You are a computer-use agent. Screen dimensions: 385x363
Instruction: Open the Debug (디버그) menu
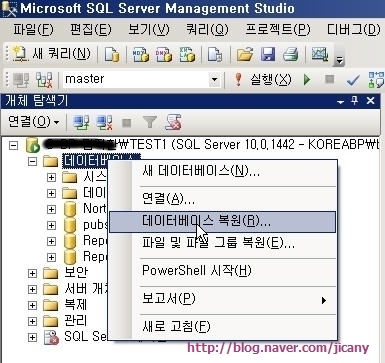click(353, 29)
